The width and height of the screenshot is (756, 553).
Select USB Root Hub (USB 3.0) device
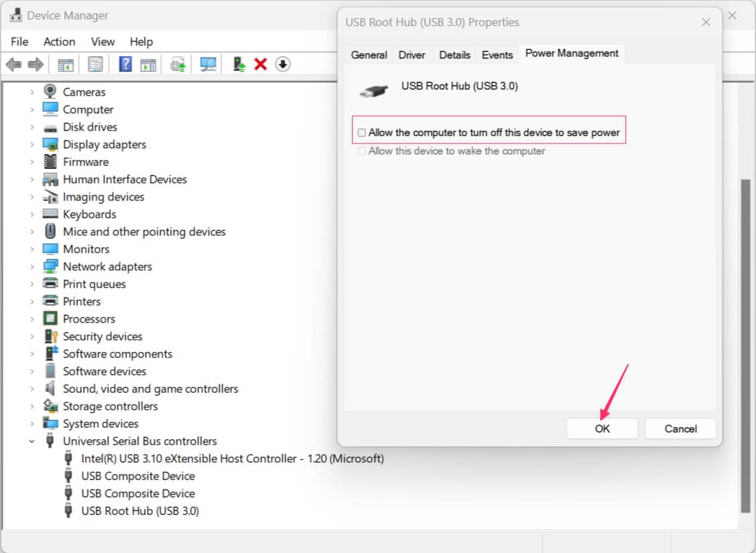tap(140, 511)
